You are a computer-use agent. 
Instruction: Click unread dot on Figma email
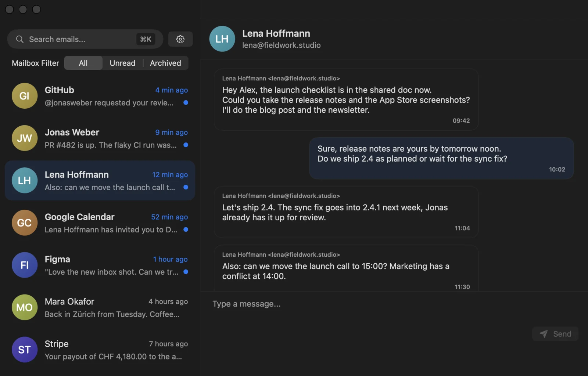click(x=186, y=272)
